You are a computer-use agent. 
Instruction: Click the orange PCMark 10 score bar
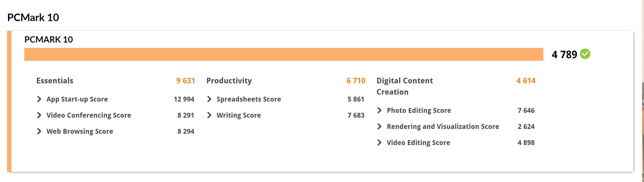[x=284, y=54]
